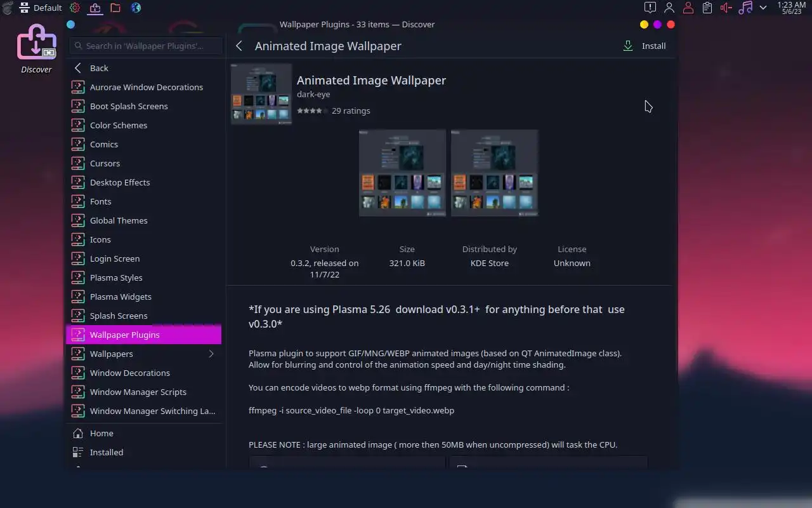Viewport: 812px width, 508px height.
Task: Click the 29 ratings link
Action: (351, 110)
